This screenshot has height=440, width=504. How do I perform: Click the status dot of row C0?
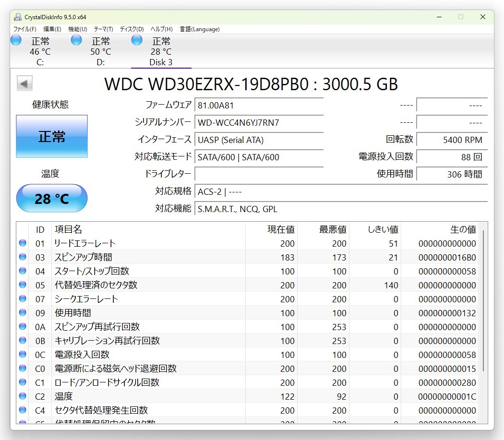click(23, 368)
